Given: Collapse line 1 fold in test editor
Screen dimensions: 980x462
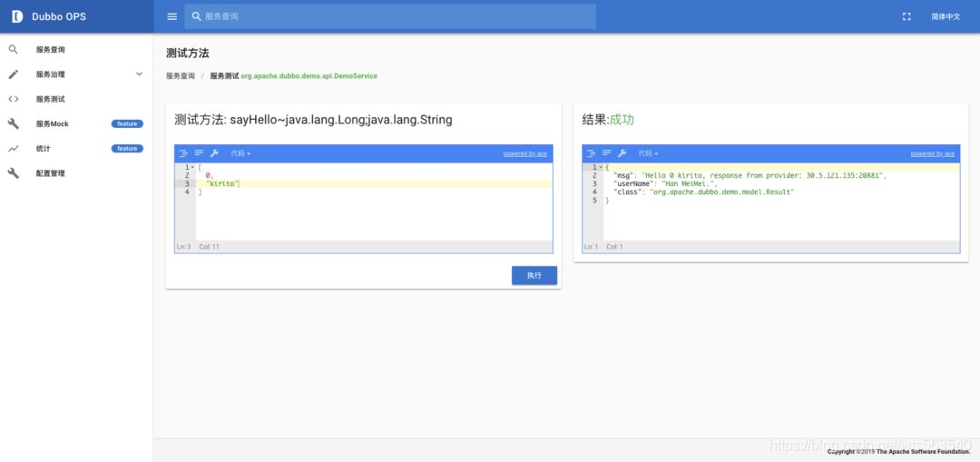Looking at the screenshot, I should tap(191, 168).
